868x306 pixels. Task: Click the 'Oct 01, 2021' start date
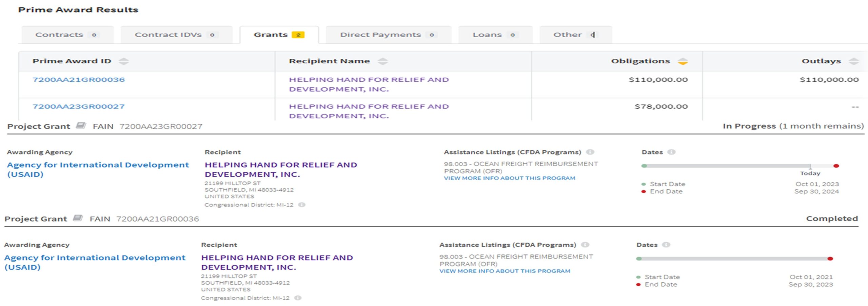pyautogui.click(x=811, y=277)
